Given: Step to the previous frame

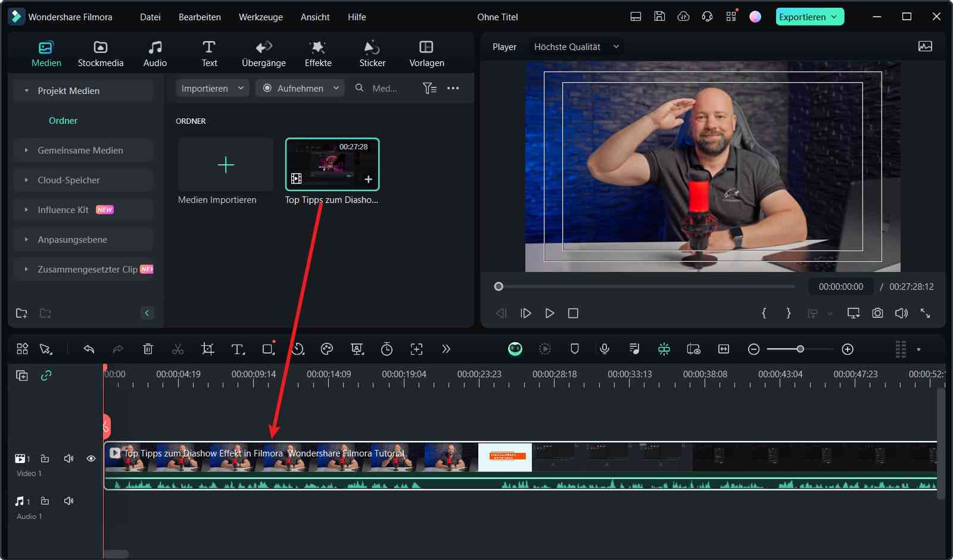Looking at the screenshot, I should (x=502, y=313).
